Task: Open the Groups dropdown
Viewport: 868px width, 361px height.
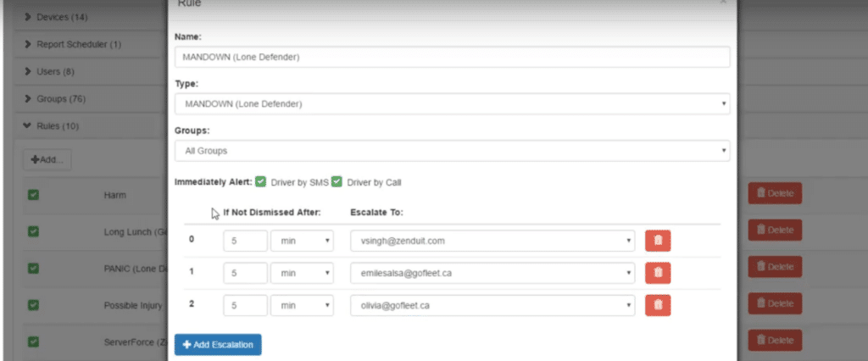Action: 453,151
